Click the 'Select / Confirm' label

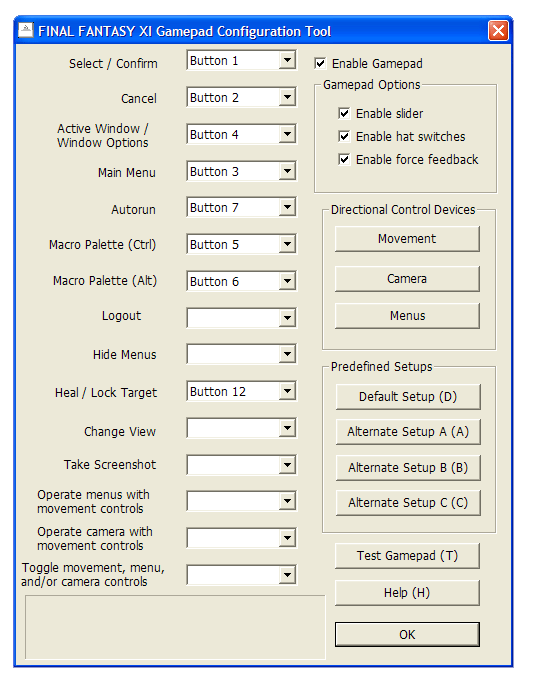point(113,64)
